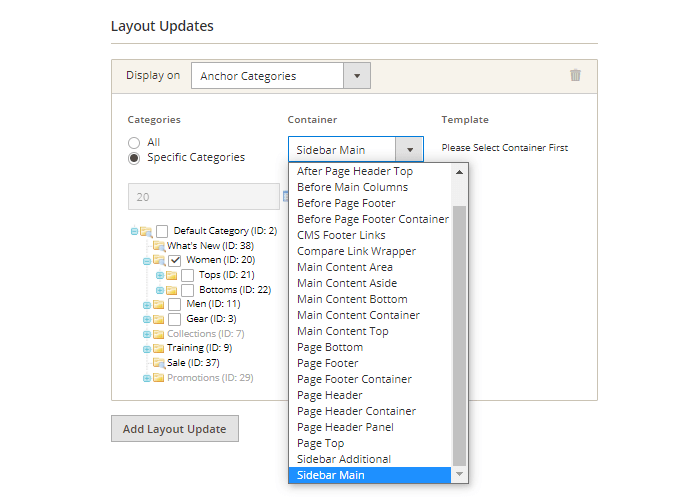Choose Main Content Area from container list
Image resolution: width=685 pixels, height=500 pixels.
[x=345, y=267]
